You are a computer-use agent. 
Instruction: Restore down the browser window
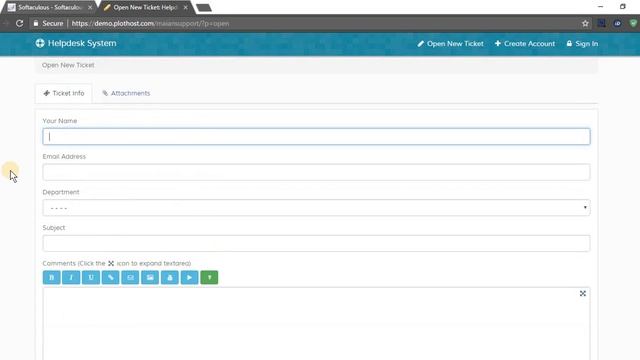622,7
